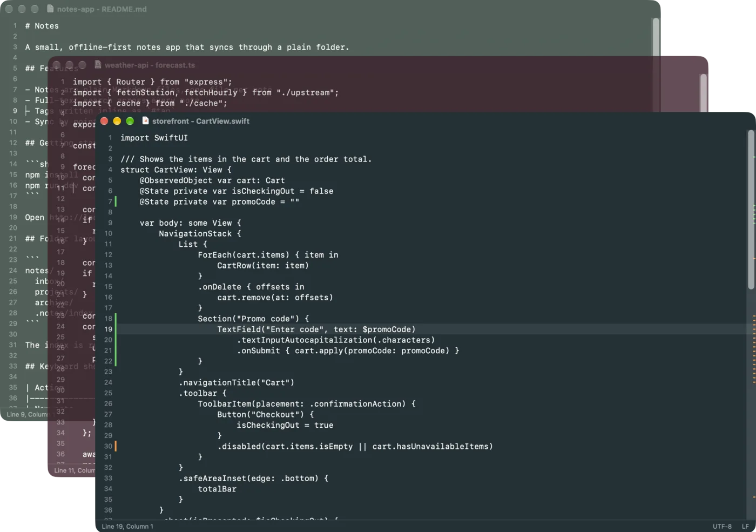Click the 'notes-app - README.md' window title
Screen dimensions: 756x532
point(102,9)
